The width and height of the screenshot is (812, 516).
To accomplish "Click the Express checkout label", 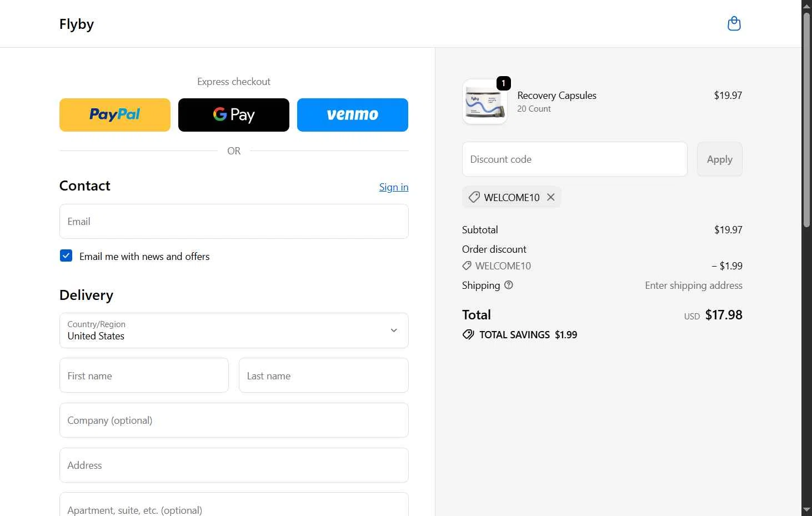I will [234, 82].
